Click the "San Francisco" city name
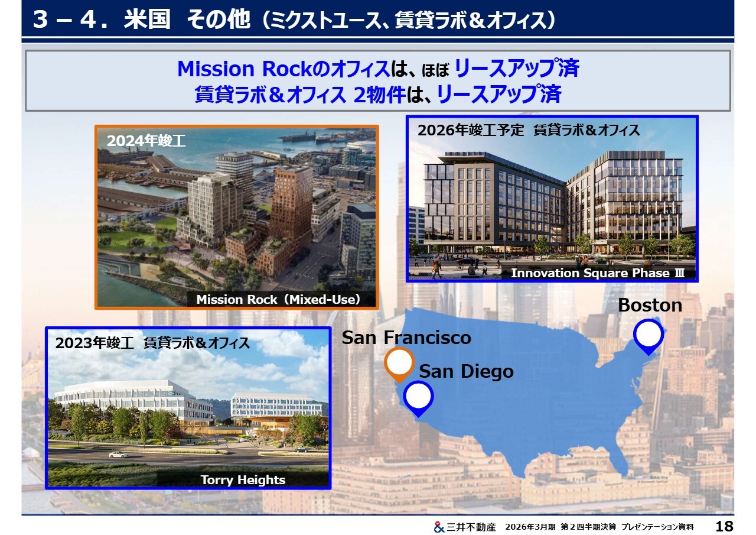Image resolution: width=756 pixels, height=535 pixels. pos(406,338)
